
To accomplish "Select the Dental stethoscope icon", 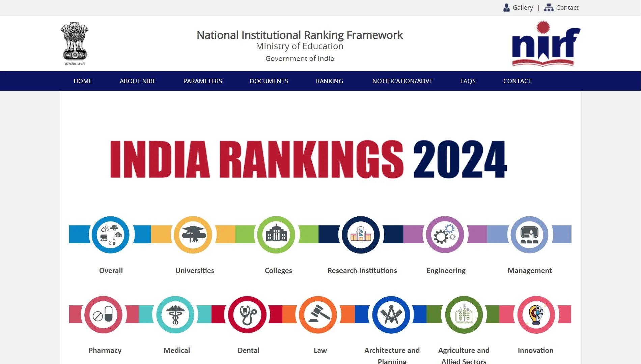I will (247, 315).
